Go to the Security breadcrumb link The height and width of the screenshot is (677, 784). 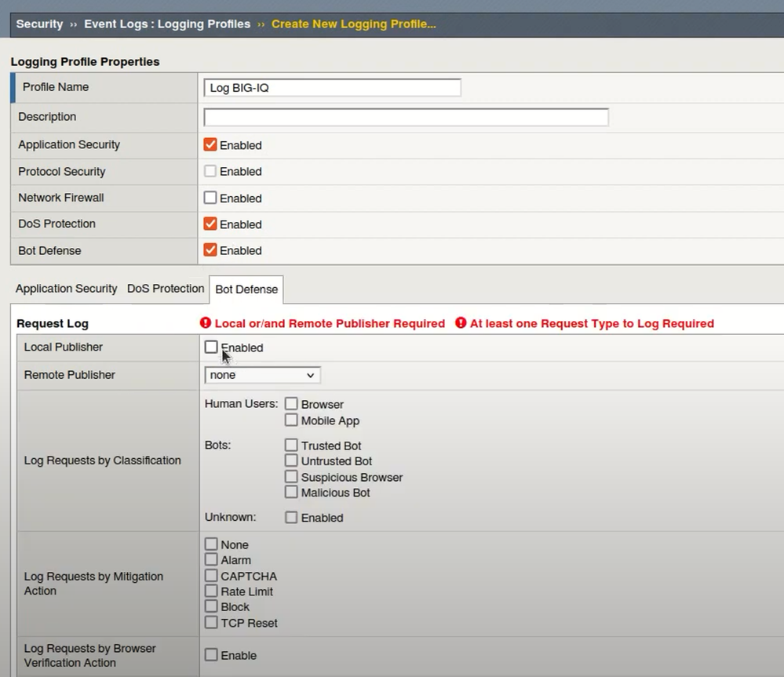[39, 24]
